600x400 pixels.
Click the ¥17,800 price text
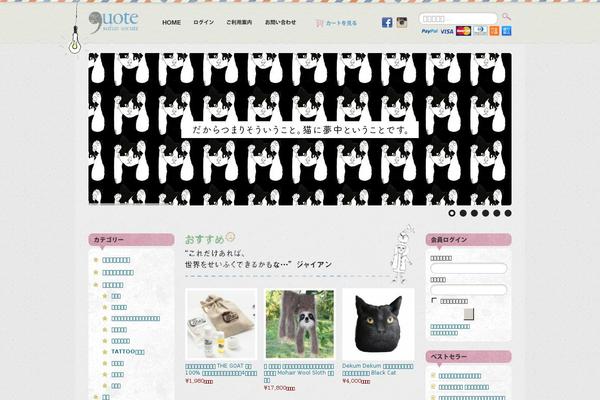[279, 388]
